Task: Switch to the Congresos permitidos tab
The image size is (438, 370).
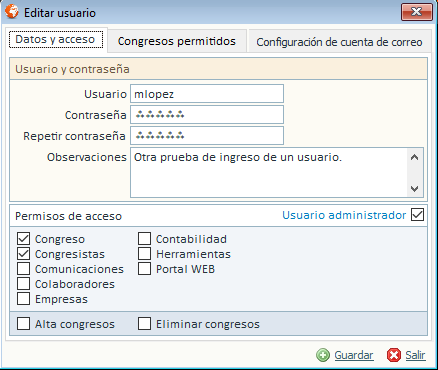Action: (x=177, y=41)
